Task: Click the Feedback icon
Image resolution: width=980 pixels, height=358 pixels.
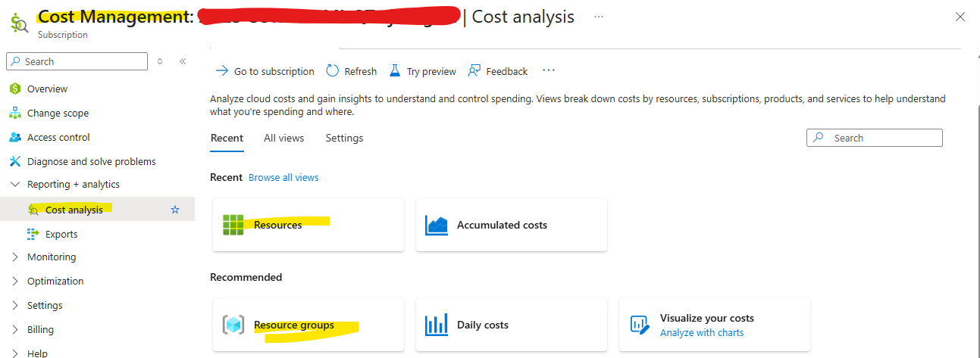Action: coord(474,71)
